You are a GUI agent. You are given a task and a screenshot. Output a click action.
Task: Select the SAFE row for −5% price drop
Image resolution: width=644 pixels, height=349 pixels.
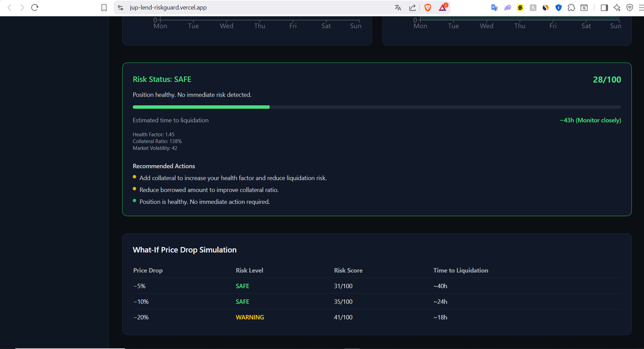242,286
